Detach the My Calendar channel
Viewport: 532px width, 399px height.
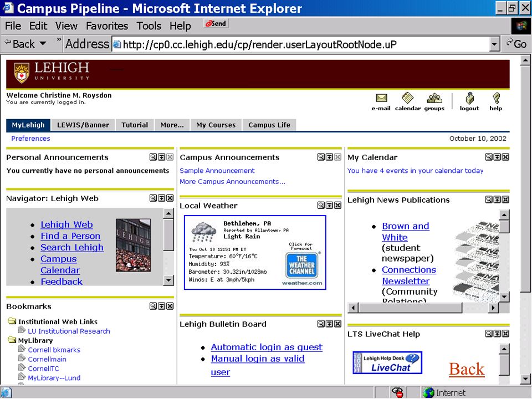[488, 157]
